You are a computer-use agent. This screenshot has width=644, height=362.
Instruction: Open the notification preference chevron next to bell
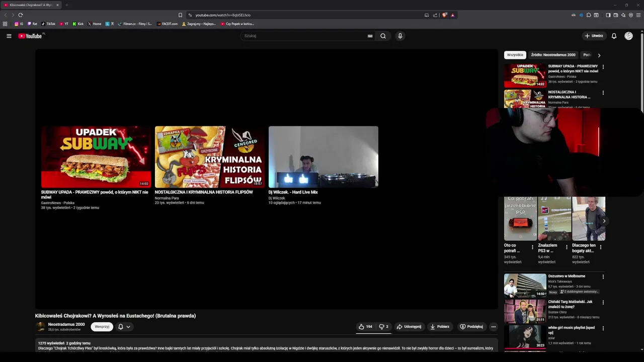(x=128, y=327)
